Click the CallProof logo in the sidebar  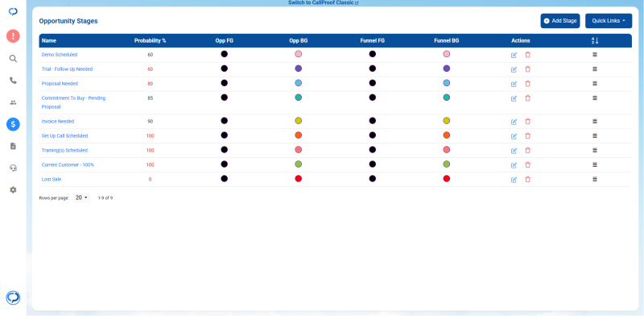coord(13,11)
